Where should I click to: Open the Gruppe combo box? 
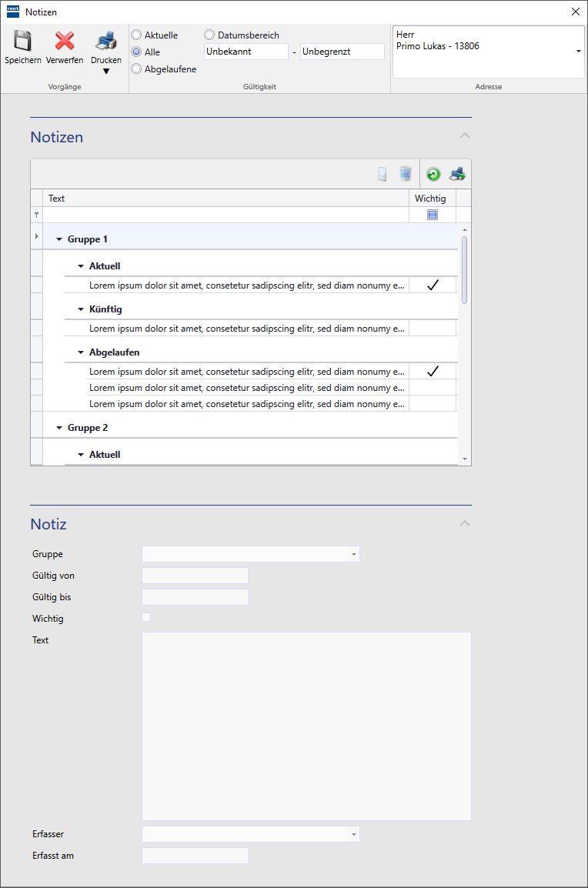click(250, 554)
